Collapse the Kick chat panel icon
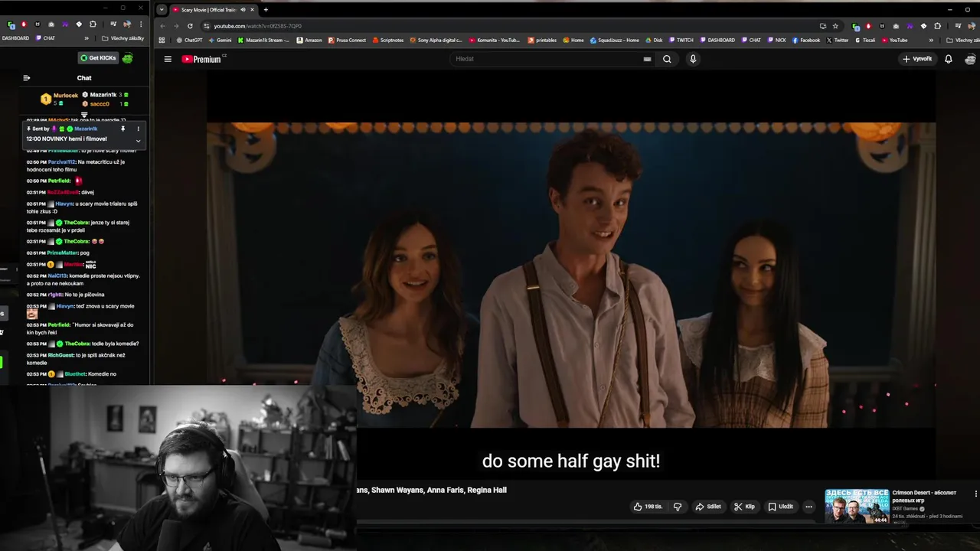This screenshot has height=551, width=980. tap(26, 77)
